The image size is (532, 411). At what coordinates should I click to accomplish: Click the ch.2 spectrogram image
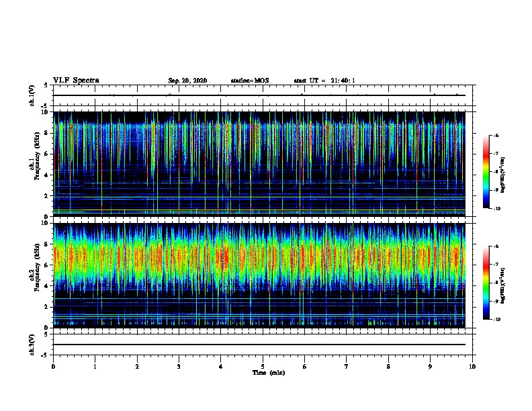pyautogui.click(x=259, y=275)
